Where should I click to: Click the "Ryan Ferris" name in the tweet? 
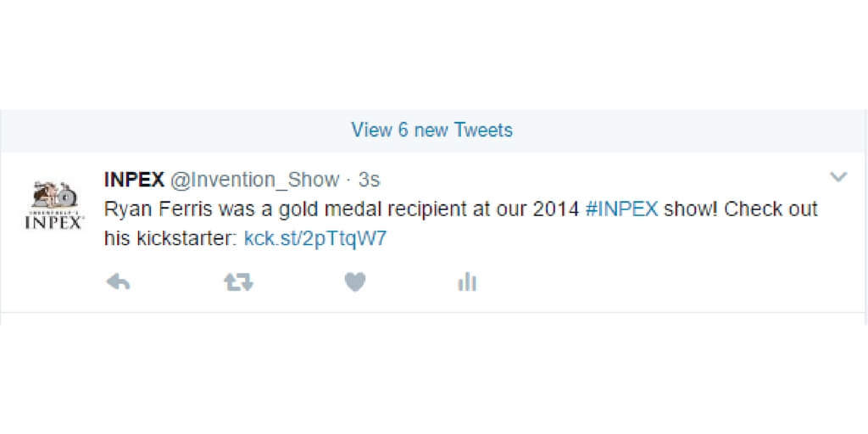tap(147, 209)
